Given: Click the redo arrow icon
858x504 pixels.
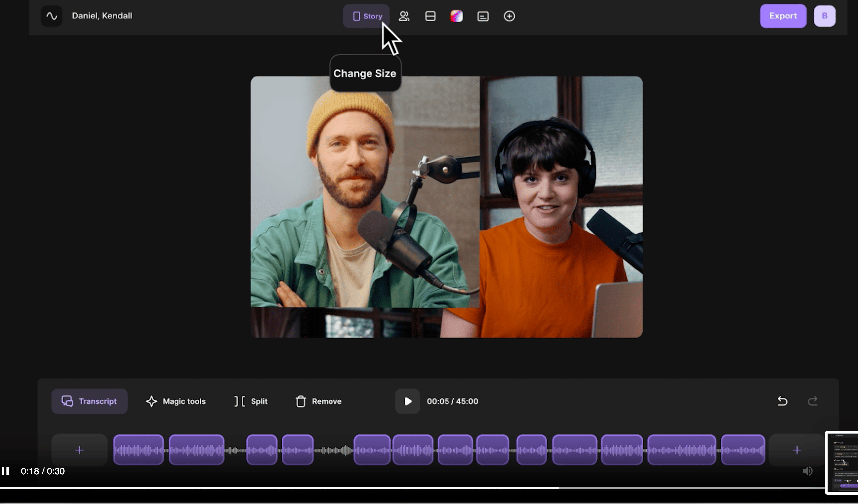Looking at the screenshot, I should pos(813,401).
